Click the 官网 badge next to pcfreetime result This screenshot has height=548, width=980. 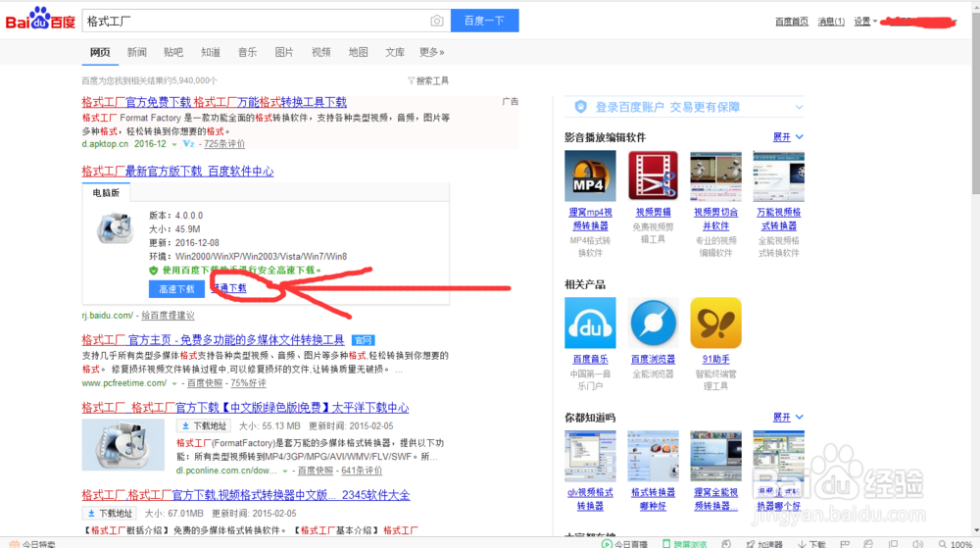tap(363, 340)
